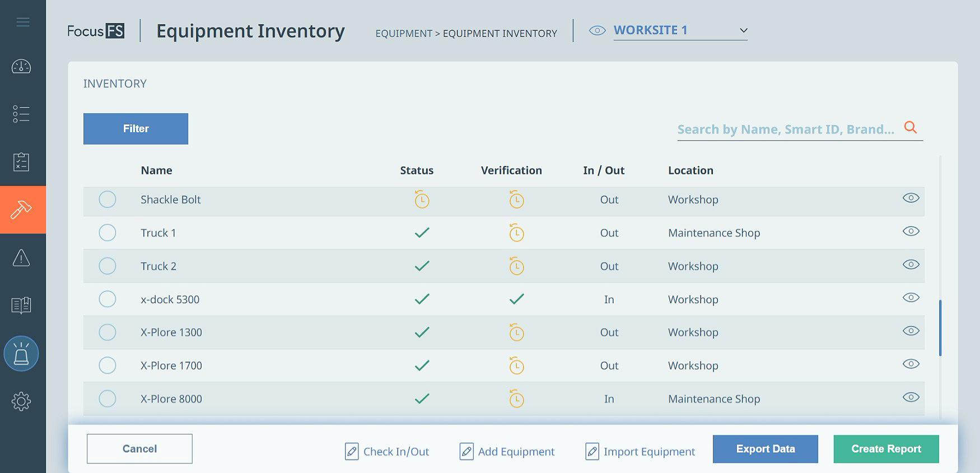Select the Truck 2 row radio button
Image resolution: width=980 pixels, height=473 pixels.
pyautogui.click(x=107, y=266)
